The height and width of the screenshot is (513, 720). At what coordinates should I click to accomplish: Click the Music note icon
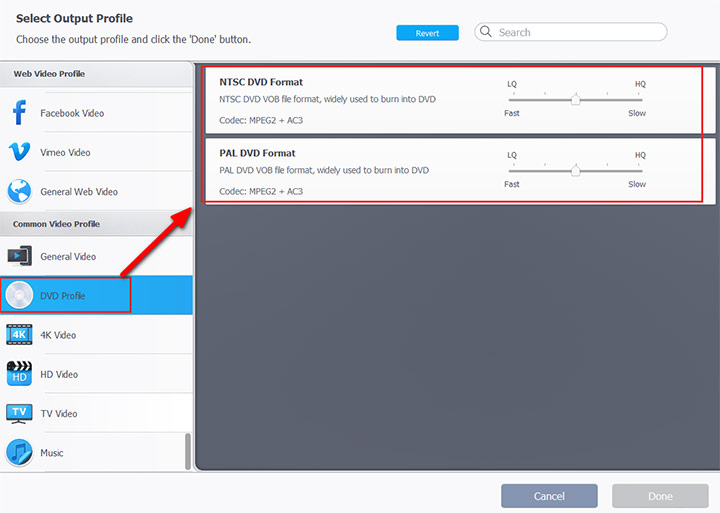click(x=19, y=452)
